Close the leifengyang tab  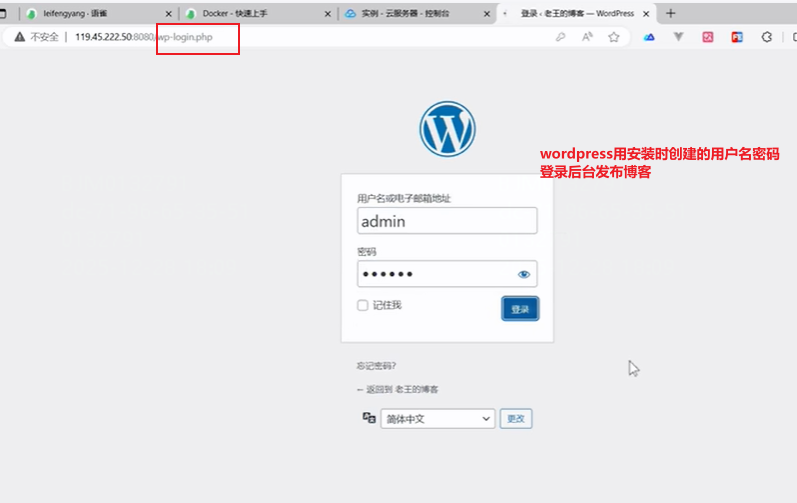coord(169,14)
